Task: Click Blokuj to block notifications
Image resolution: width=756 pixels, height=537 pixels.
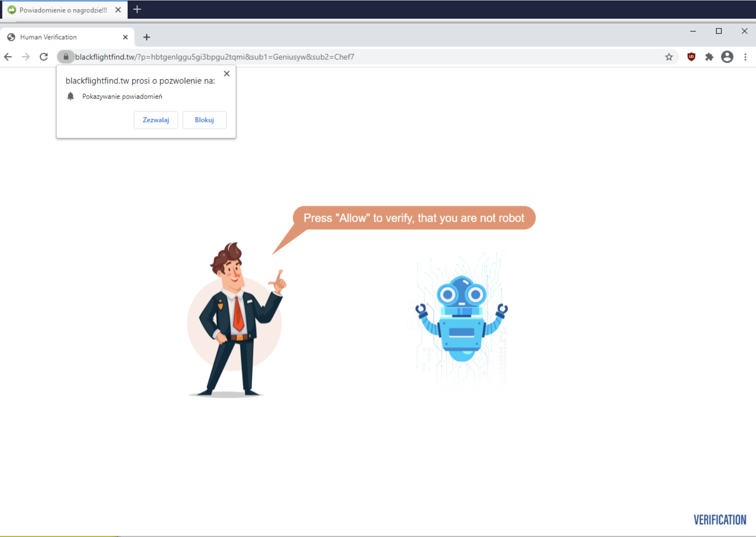Action: pos(204,120)
